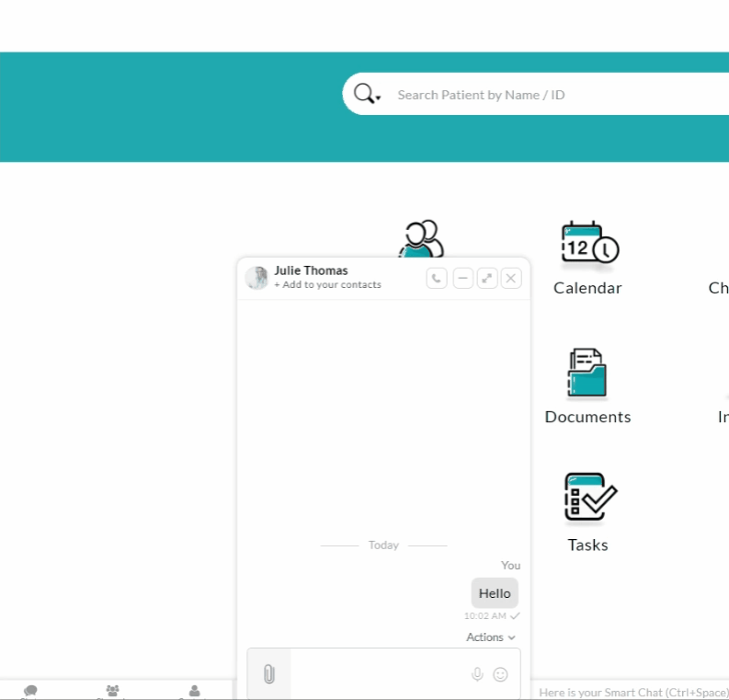This screenshot has width=729, height=700.
Task: Expand the chat window to full size
Action: 487,278
